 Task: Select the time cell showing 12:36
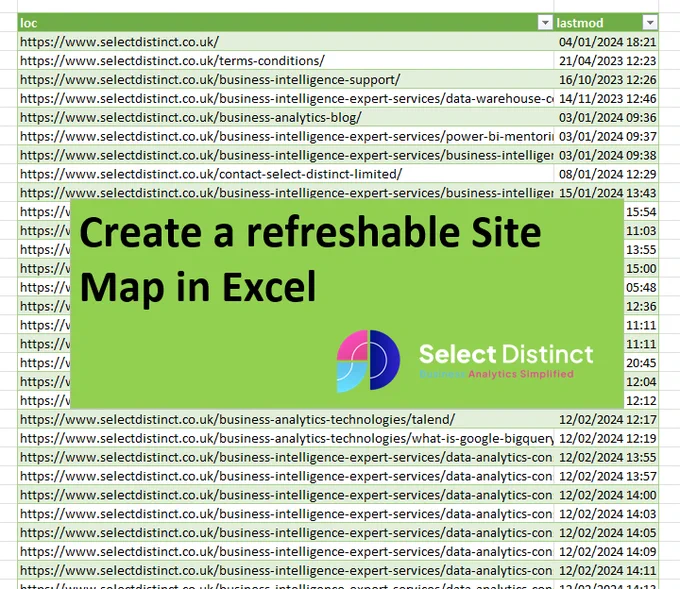coord(641,306)
